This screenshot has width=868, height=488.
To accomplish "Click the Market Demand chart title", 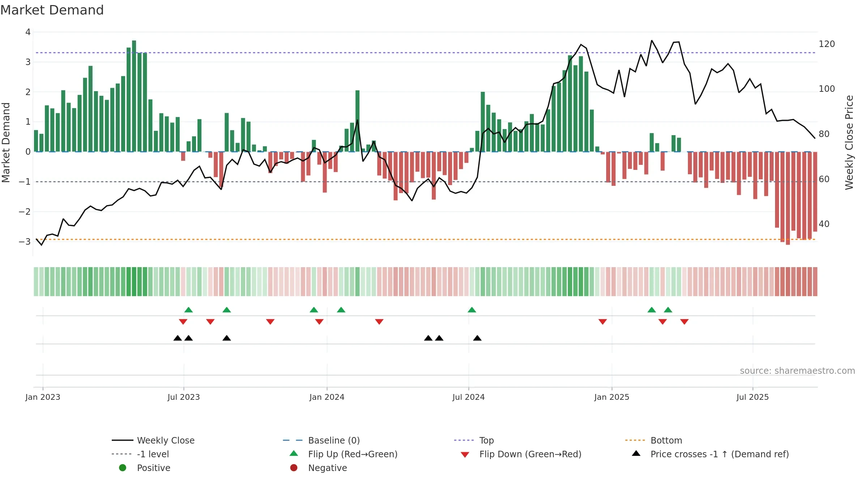I will coord(52,10).
